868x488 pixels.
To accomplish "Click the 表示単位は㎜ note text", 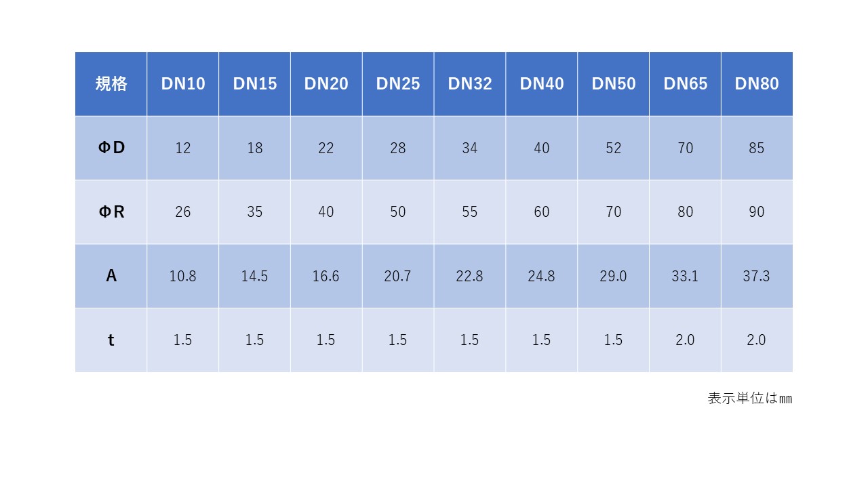I will point(750,399).
